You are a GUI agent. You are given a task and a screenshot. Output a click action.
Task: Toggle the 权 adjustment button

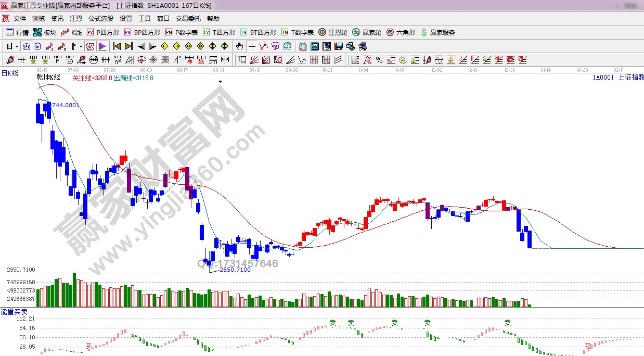(x=90, y=46)
